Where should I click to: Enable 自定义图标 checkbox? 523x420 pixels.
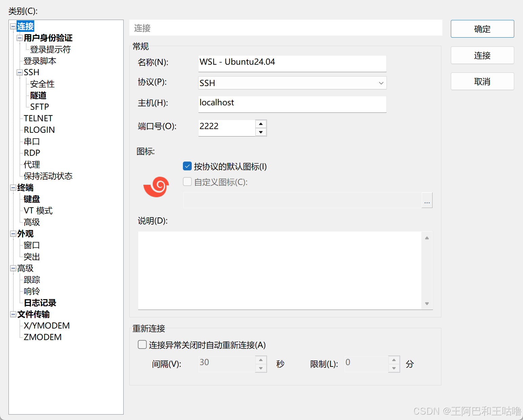click(x=187, y=182)
